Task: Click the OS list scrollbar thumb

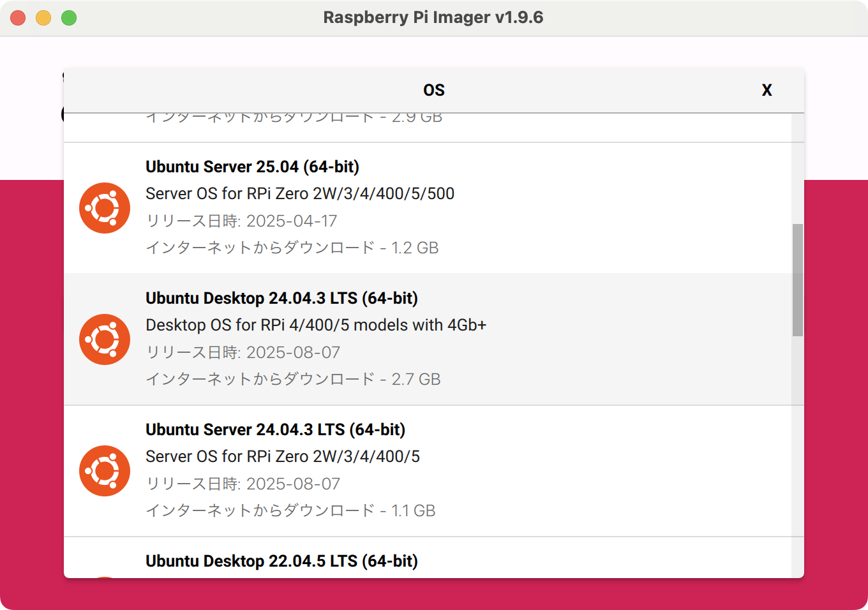Action: 798,280
